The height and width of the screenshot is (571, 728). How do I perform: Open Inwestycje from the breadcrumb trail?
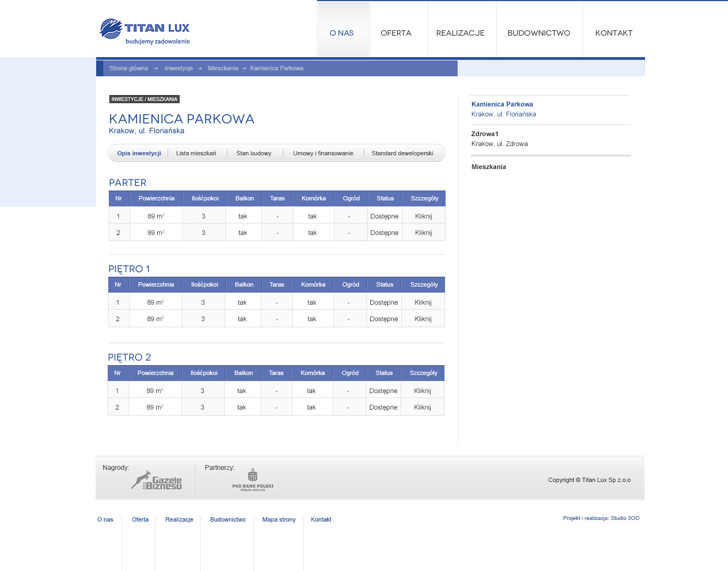(x=179, y=68)
